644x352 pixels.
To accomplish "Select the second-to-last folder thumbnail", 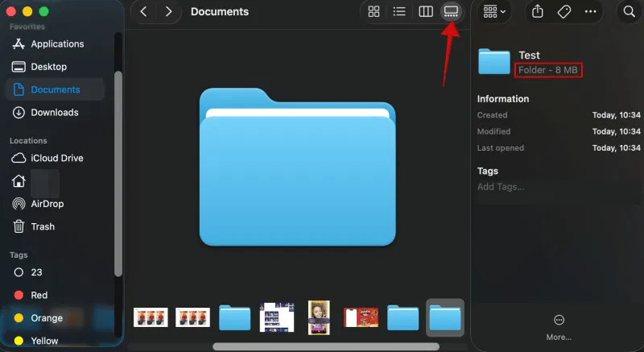I will (x=403, y=317).
